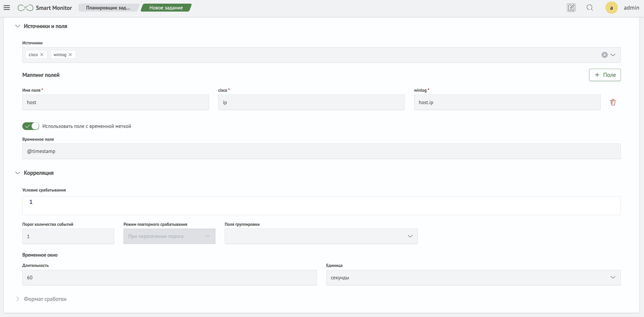The width and height of the screenshot is (644, 317).
Task: Switch to Планировщик зад... tab
Action: pyautogui.click(x=108, y=8)
